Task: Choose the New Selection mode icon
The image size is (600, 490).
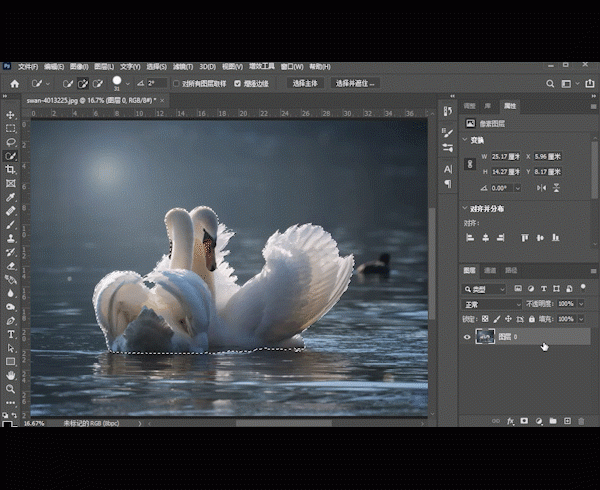Action: (68, 83)
